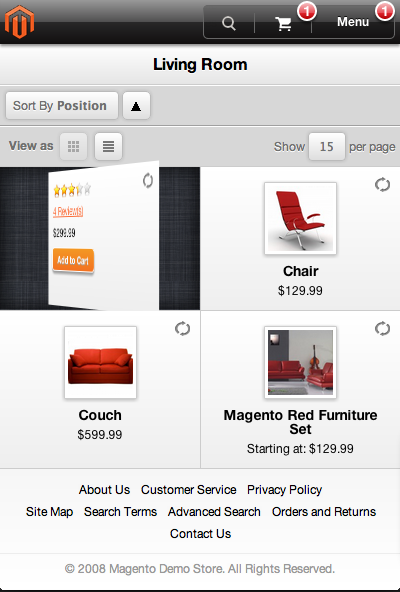The width and height of the screenshot is (400, 592).
Task: Flip back the rotated product card
Action: (x=148, y=180)
